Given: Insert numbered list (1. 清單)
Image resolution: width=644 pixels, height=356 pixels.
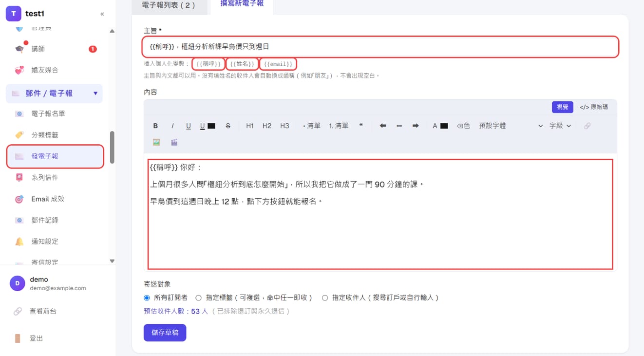Looking at the screenshot, I should point(339,126).
